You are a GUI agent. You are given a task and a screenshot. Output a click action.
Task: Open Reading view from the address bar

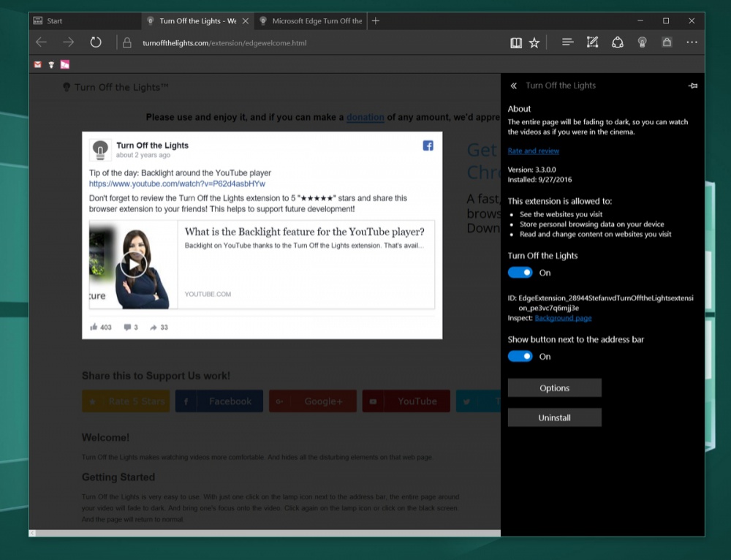(x=515, y=43)
